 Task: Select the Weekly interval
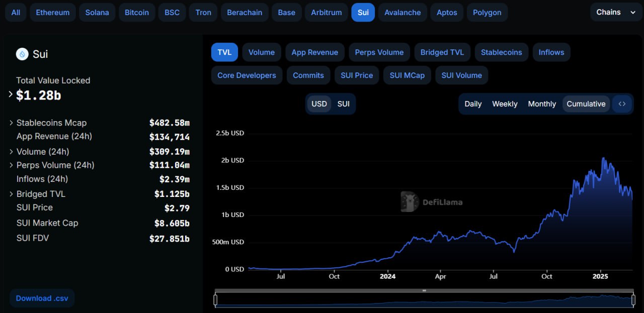coord(505,104)
